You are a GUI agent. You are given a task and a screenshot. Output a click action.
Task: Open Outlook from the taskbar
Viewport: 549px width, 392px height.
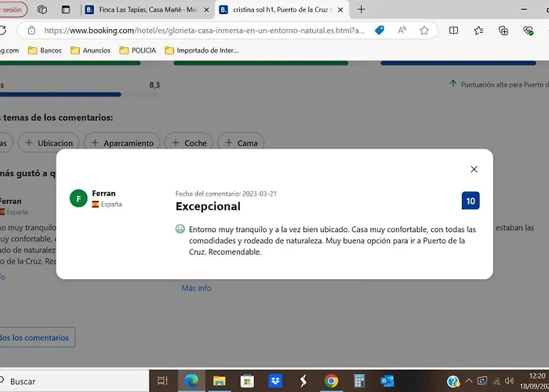(x=387, y=381)
